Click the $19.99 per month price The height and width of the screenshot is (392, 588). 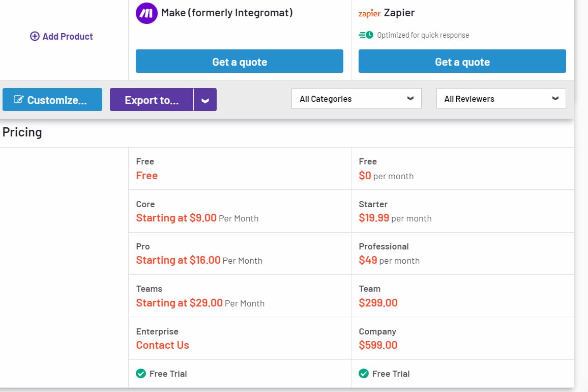pyautogui.click(x=395, y=218)
